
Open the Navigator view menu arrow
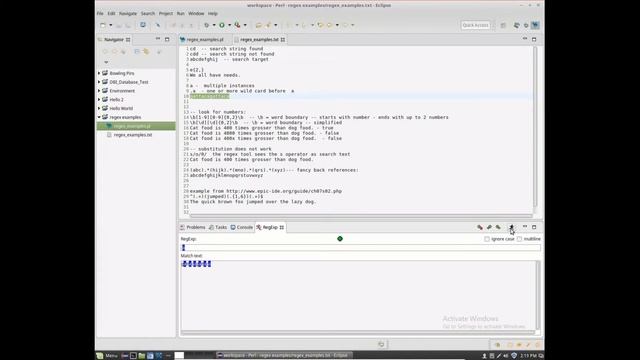point(106,62)
